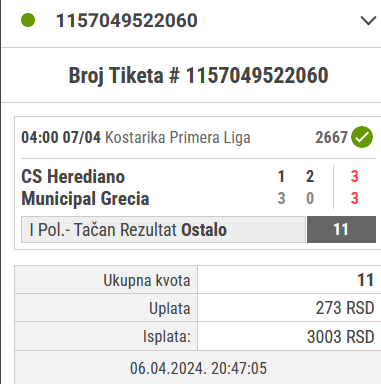This screenshot has height=384, width=381.
Task: Click the red final score 3 for Herediano
Action: point(354,176)
